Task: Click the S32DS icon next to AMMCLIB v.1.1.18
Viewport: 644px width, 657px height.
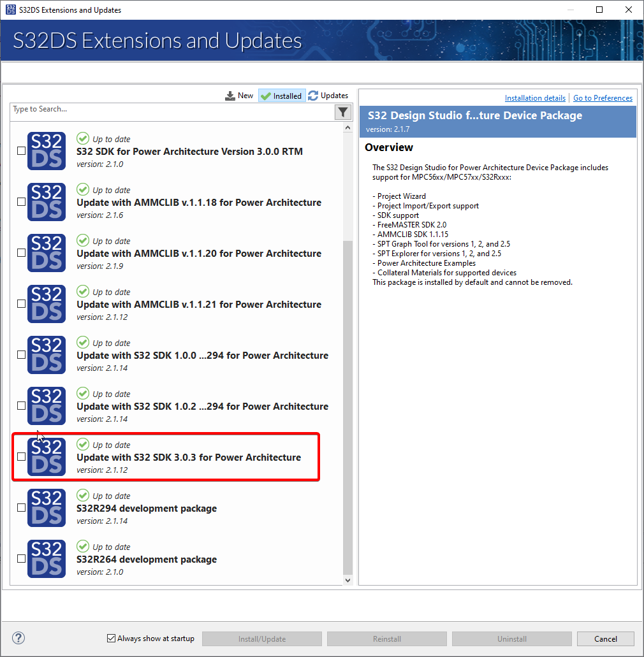Action: 46,202
